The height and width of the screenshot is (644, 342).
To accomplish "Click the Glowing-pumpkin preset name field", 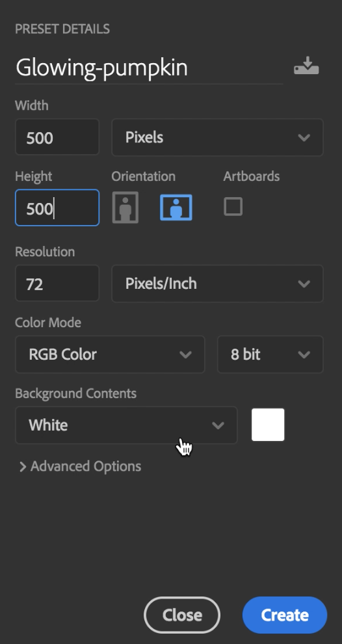I will pos(149,68).
